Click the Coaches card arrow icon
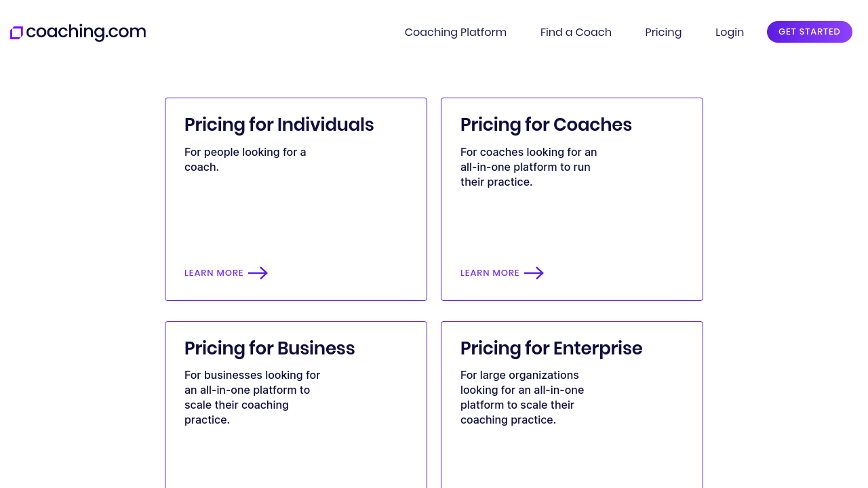The height and width of the screenshot is (488, 868). point(534,273)
